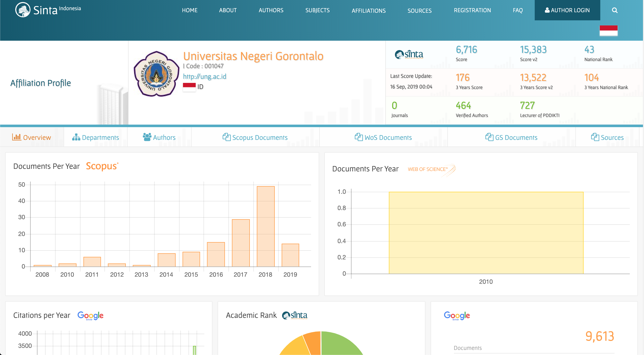The width and height of the screenshot is (644, 355).
Task: Open SUBJECTS in navigation bar
Action: [317, 10]
